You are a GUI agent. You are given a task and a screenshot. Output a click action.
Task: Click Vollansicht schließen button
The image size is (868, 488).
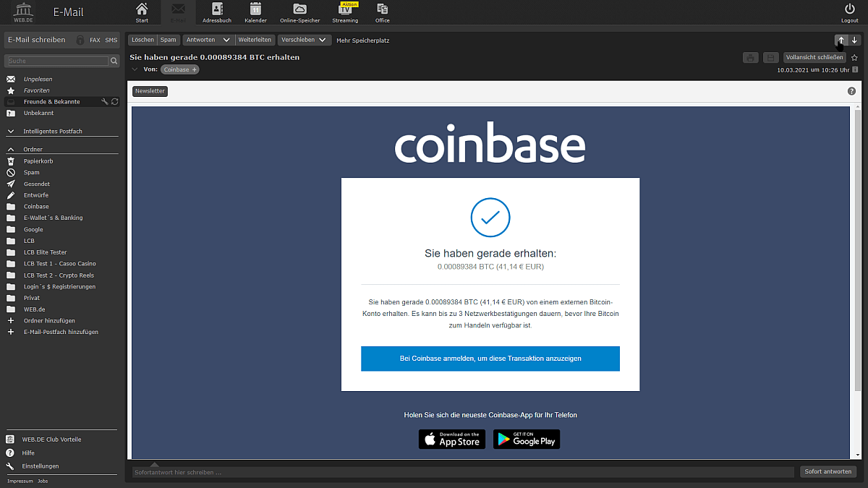tap(814, 57)
